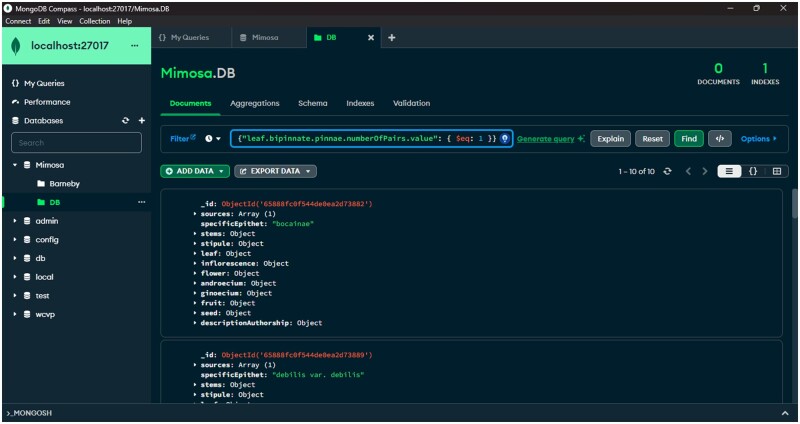Expand the test database
Screen dimensions: 800x424
click(15, 296)
